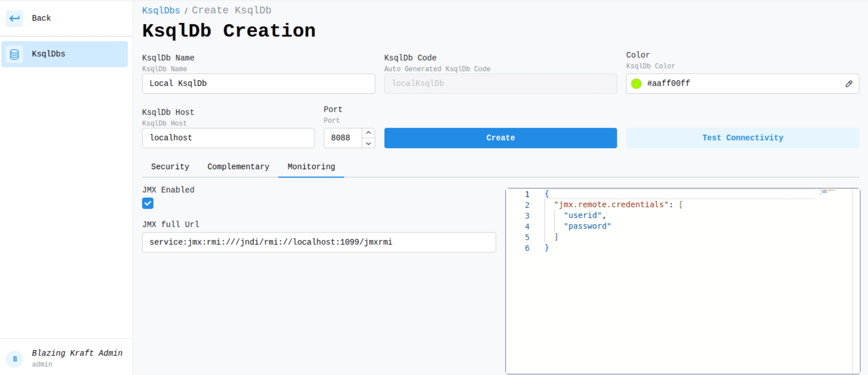Open the KsqlDbs database icon
868x375 pixels.
(x=15, y=54)
